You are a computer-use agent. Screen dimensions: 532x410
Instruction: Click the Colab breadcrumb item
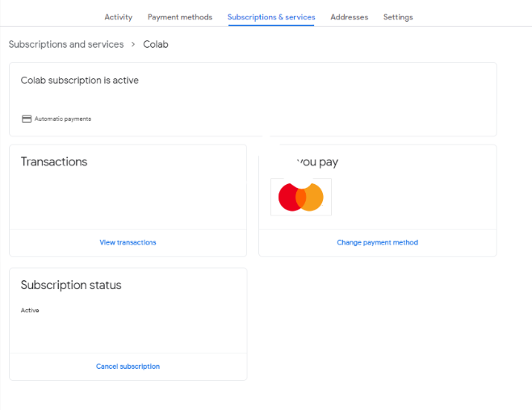tap(155, 44)
